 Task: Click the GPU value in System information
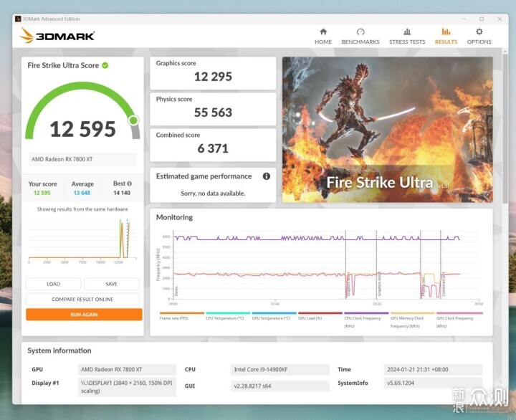(127, 370)
